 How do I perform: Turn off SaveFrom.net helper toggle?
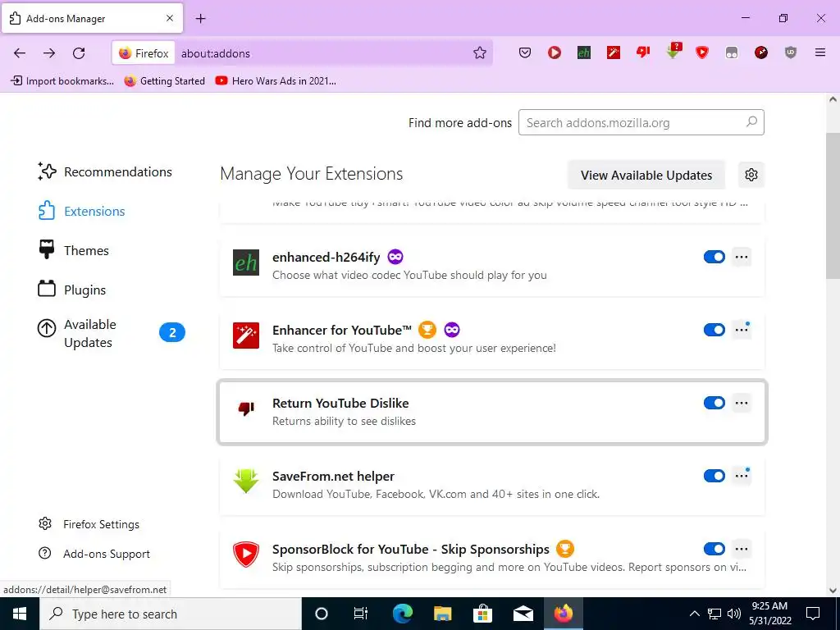coord(714,476)
